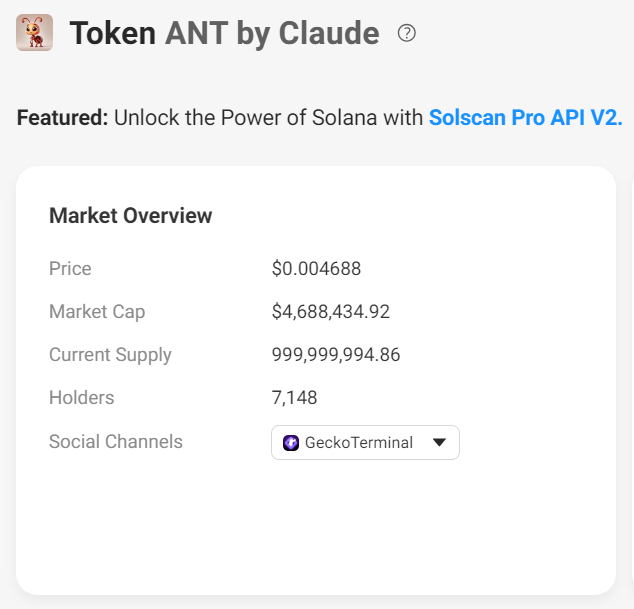Click the question mark help icon
Image resolution: width=634 pixels, height=609 pixels.
pos(406,33)
